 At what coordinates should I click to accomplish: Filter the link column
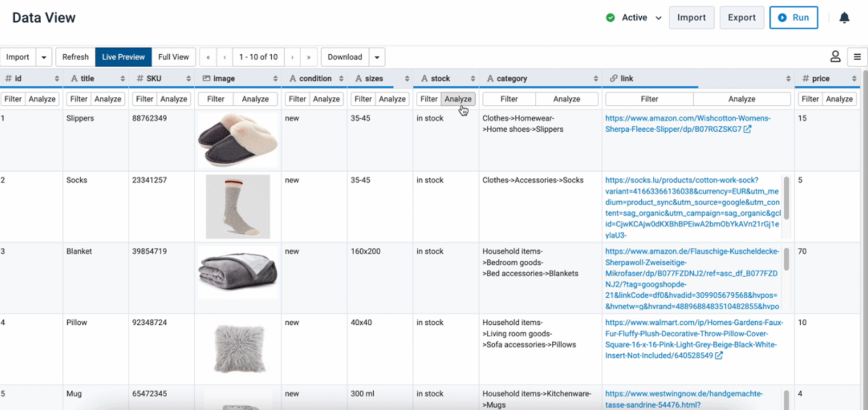[x=649, y=99]
